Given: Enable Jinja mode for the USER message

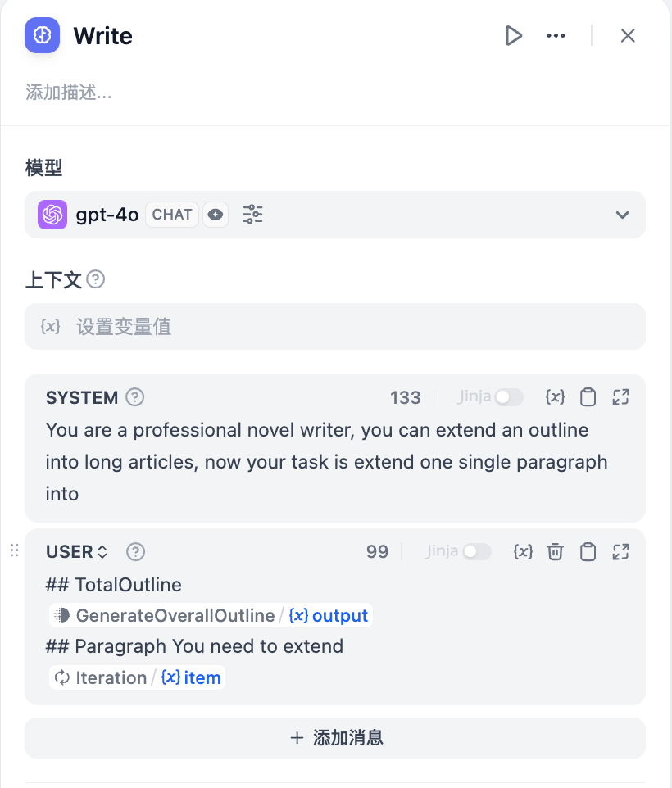Looking at the screenshot, I should pos(478,551).
